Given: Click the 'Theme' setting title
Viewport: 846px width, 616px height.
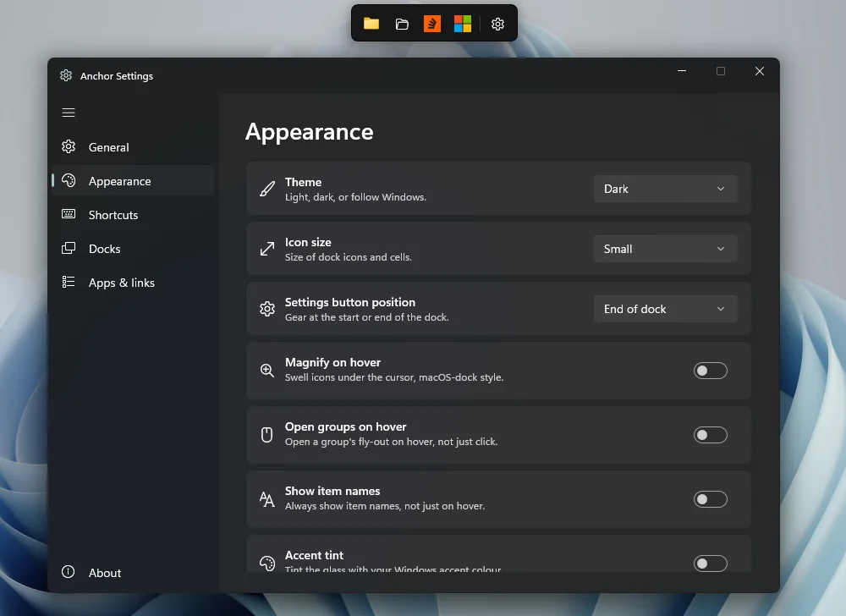Looking at the screenshot, I should (x=303, y=182).
